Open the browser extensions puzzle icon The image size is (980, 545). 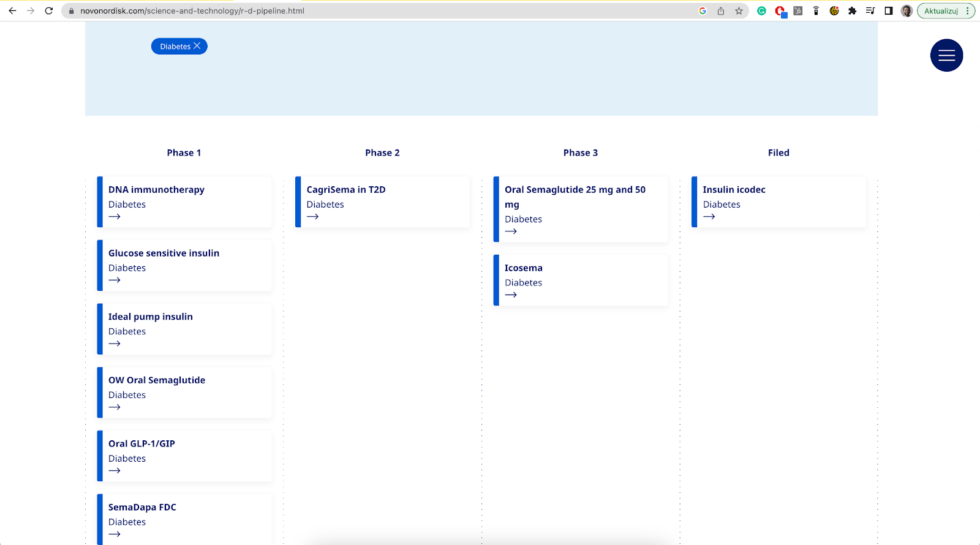852,11
